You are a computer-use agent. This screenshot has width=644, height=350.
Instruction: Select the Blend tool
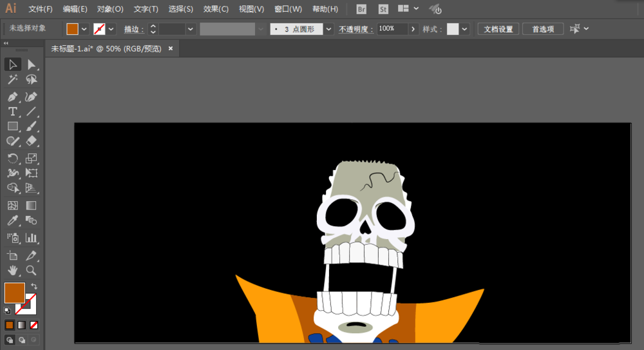click(x=31, y=220)
